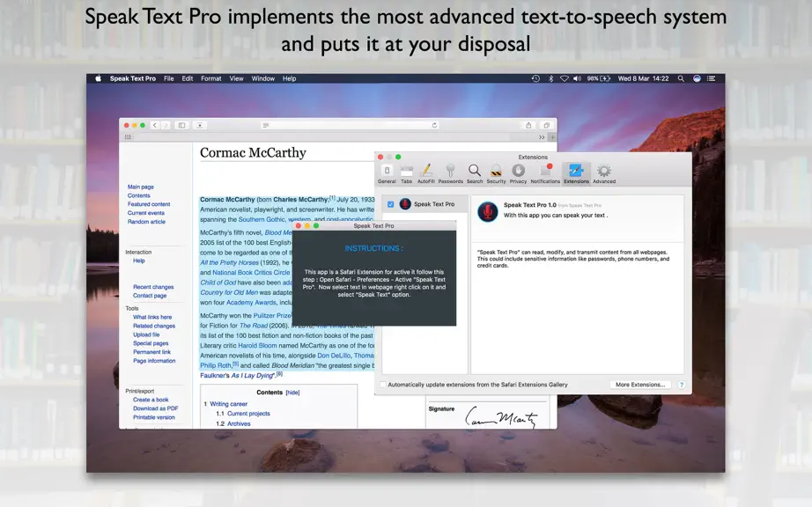Open the help button in Extensions window

tap(682, 385)
